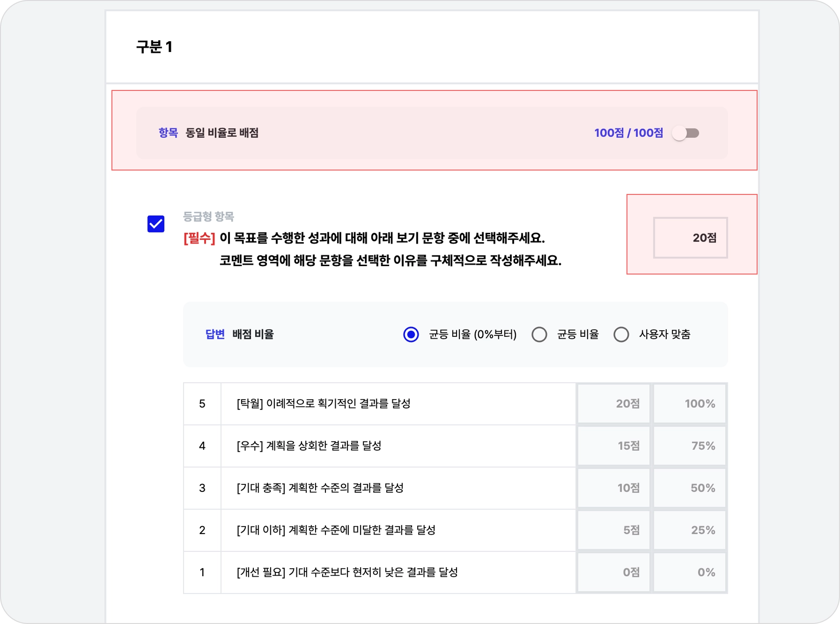Click the 75% field in 우수 row
This screenshot has width=840, height=624.
(690, 446)
